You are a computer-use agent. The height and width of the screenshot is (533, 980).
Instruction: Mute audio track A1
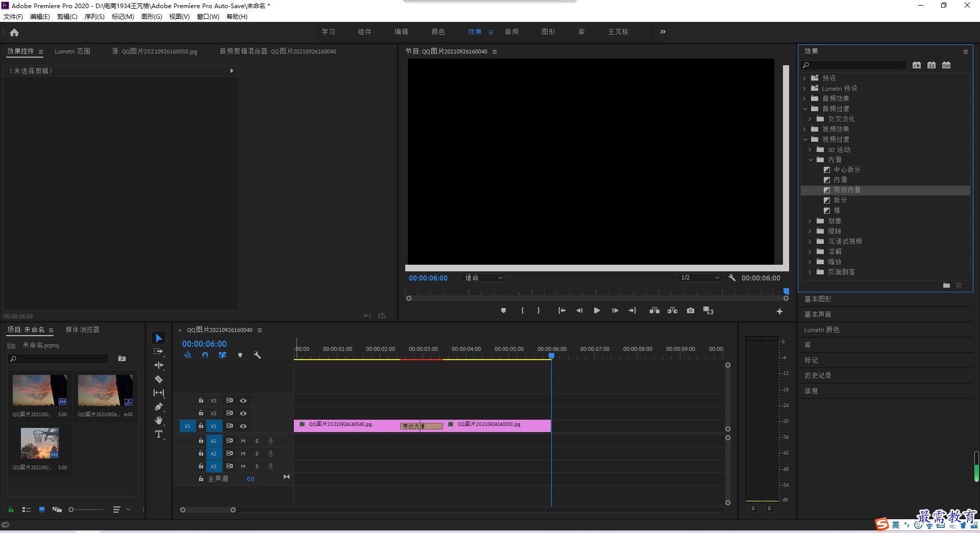coord(243,441)
